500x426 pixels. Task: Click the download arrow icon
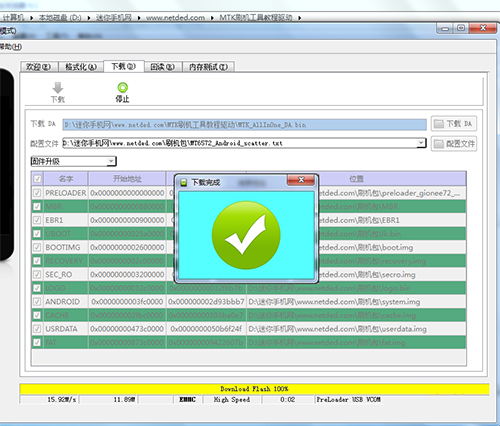tap(58, 88)
